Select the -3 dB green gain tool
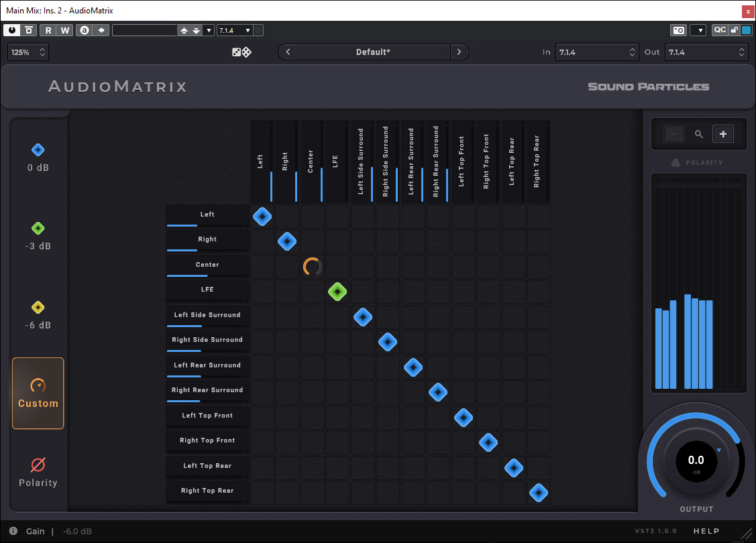Viewport: 756px width, 543px height. click(x=38, y=236)
